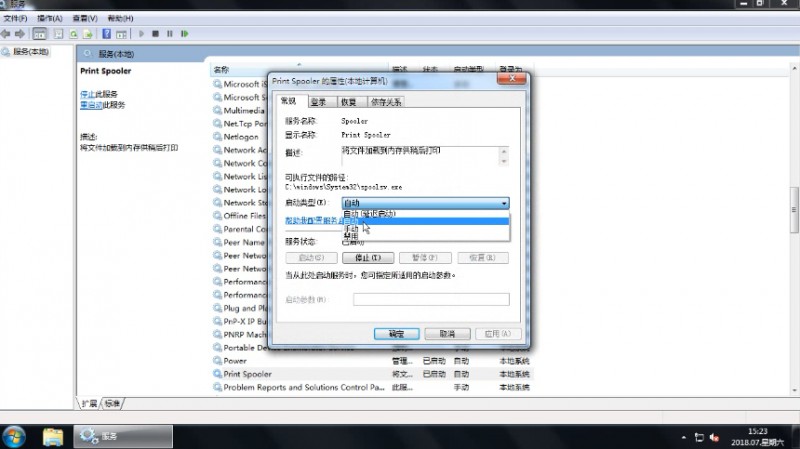The width and height of the screenshot is (800, 449).
Task: Click the help-configure-service startup options link
Action: coord(314,221)
